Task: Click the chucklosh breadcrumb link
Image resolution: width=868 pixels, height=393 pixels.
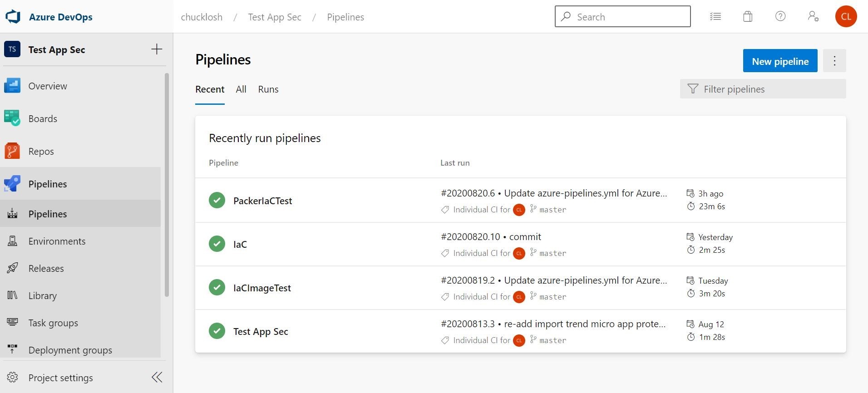Action: 202,17
